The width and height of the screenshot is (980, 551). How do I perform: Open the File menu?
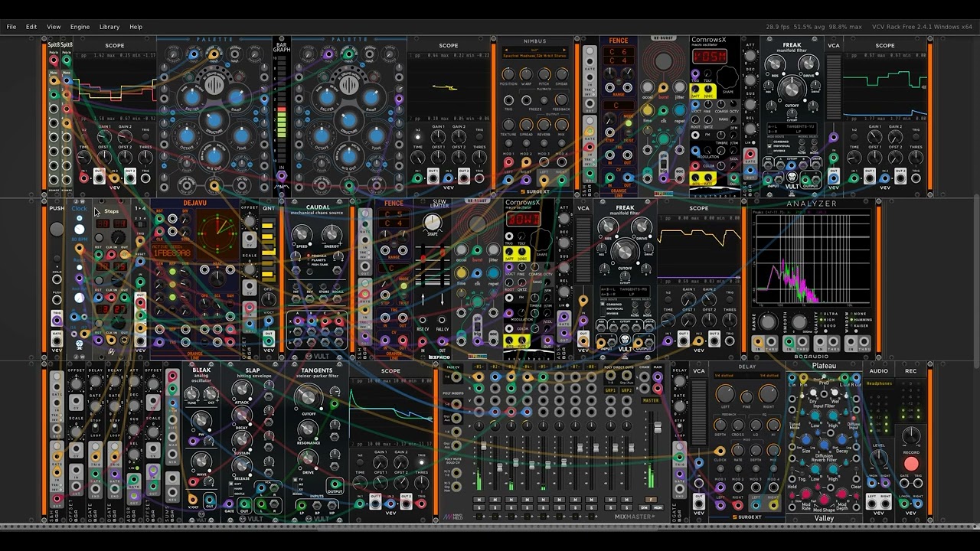(x=11, y=27)
